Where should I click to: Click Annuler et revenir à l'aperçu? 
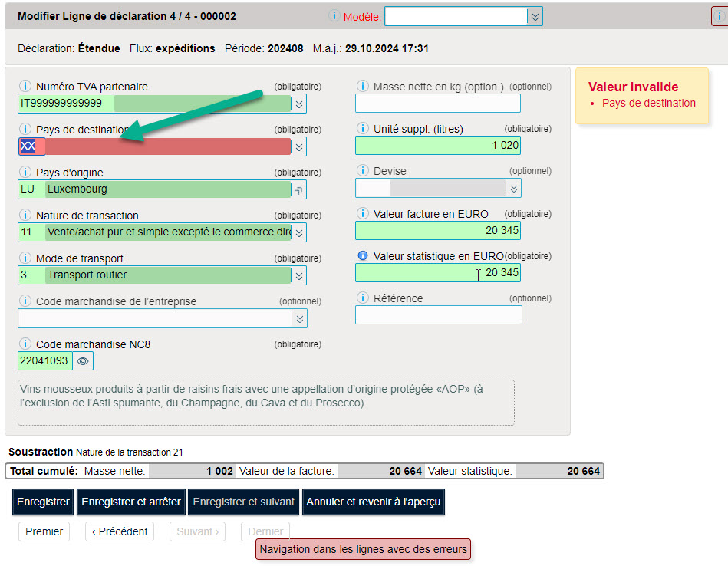point(374,502)
